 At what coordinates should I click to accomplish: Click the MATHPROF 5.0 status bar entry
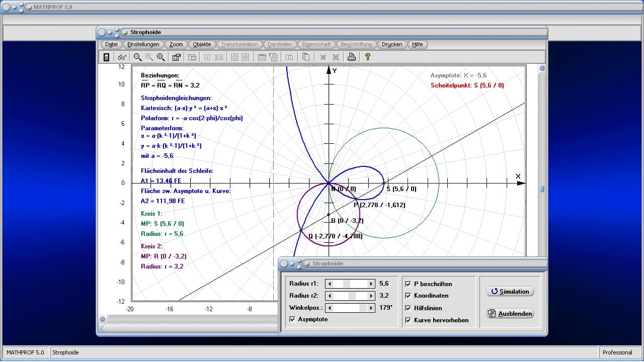pyautogui.click(x=25, y=352)
